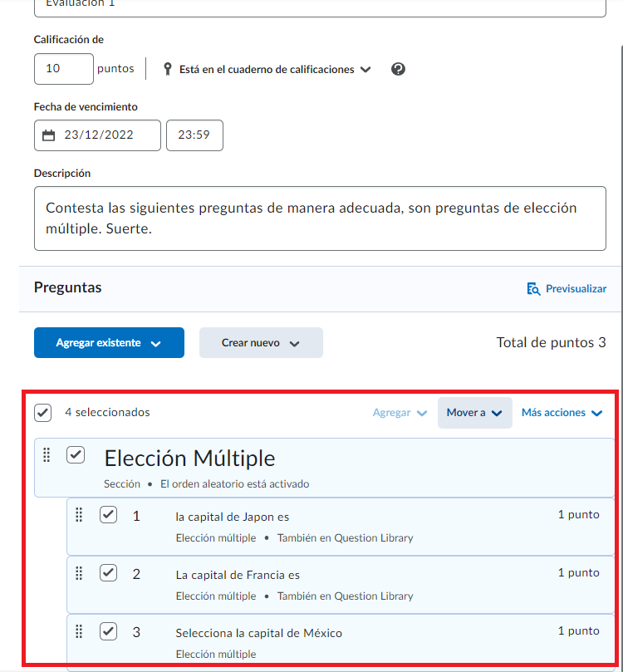Open question 'la capital de Japon es'
The width and height of the screenshot is (623, 672).
click(x=232, y=517)
